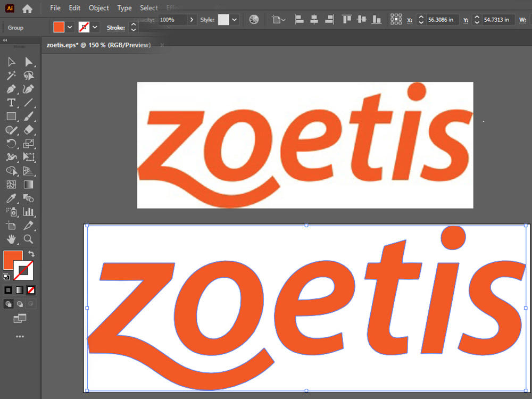Set paint mode to Color
The image size is (532, 399).
(8, 290)
